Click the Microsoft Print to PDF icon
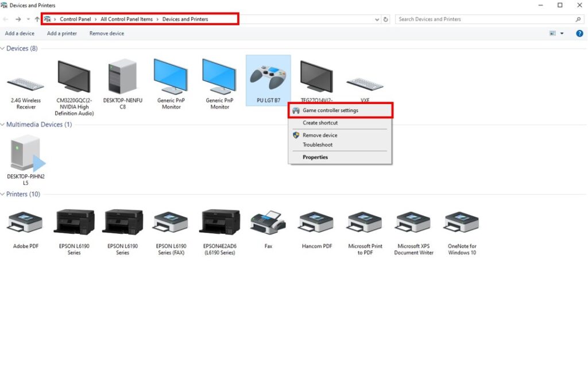Image resolution: width=588 pixels, height=385 pixels. point(365,222)
